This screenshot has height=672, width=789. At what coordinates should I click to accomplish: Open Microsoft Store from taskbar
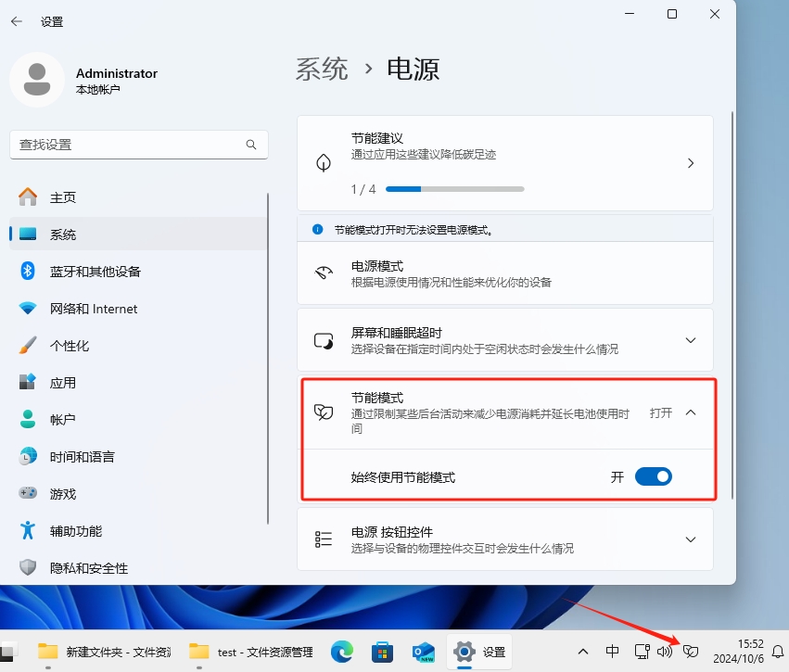[382, 652]
